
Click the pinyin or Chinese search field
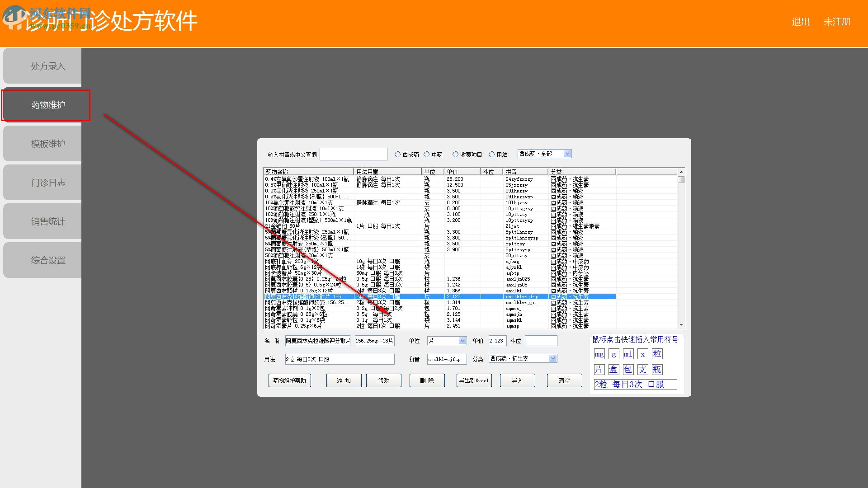(x=354, y=155)
